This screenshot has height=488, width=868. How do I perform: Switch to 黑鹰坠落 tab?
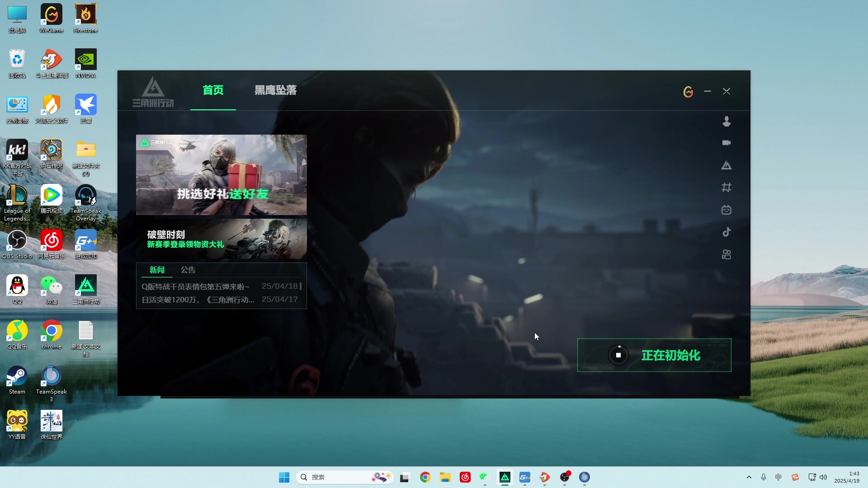click(275, 90)
